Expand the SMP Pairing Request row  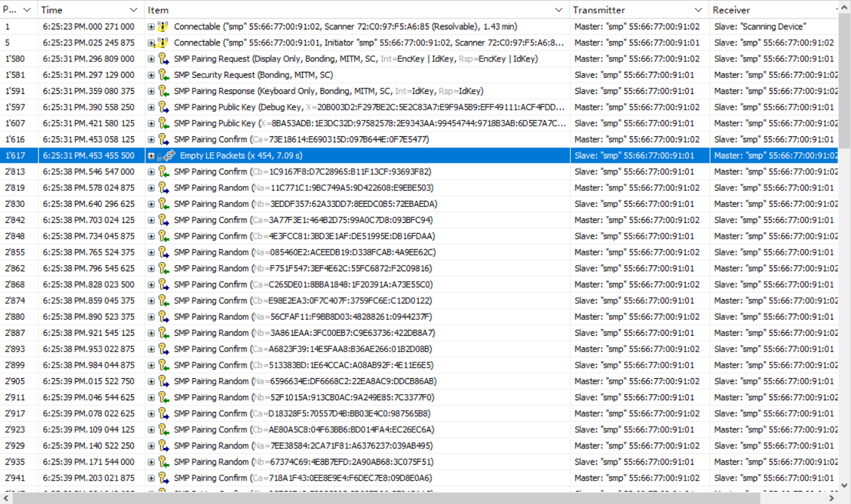(x=151, y=59)
